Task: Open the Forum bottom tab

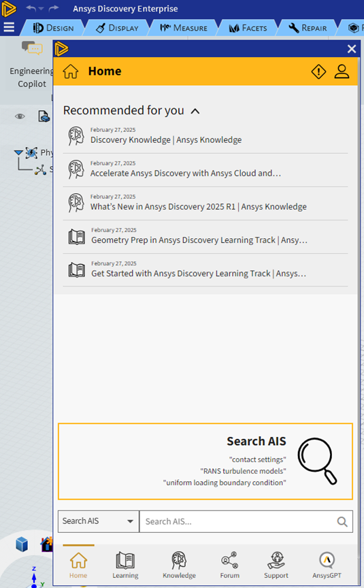Action: [x=230, y=565]
